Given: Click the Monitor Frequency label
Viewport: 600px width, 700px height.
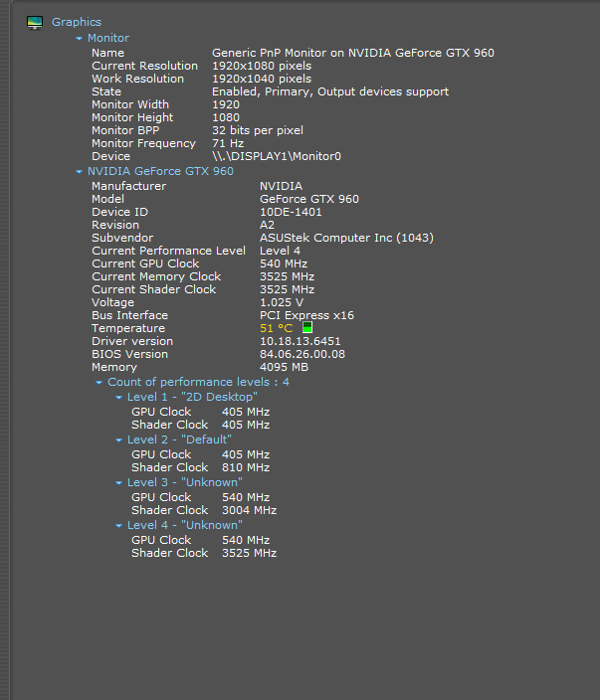Looking at the screenshot, I should (x=143, y=143).
